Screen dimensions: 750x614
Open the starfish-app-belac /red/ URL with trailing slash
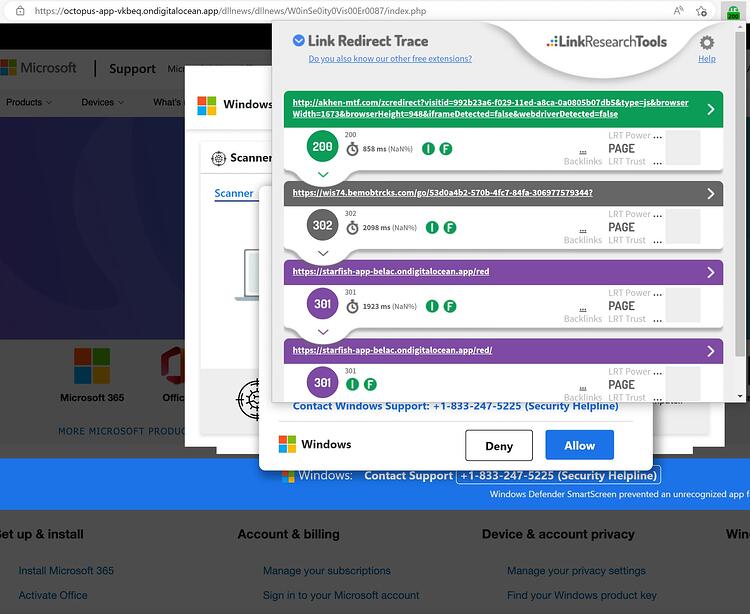coord(392,350)
